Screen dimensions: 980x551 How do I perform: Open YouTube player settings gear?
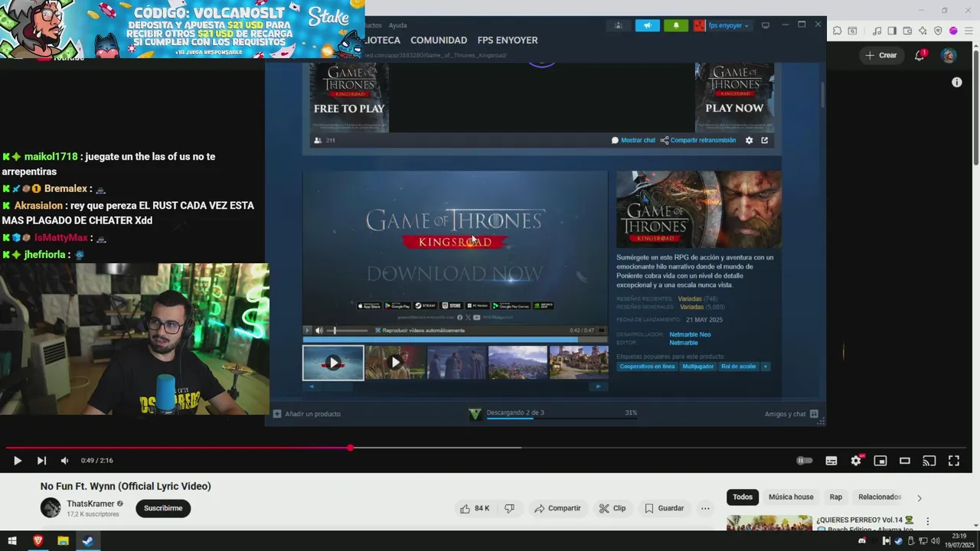(x=856, y=461)
